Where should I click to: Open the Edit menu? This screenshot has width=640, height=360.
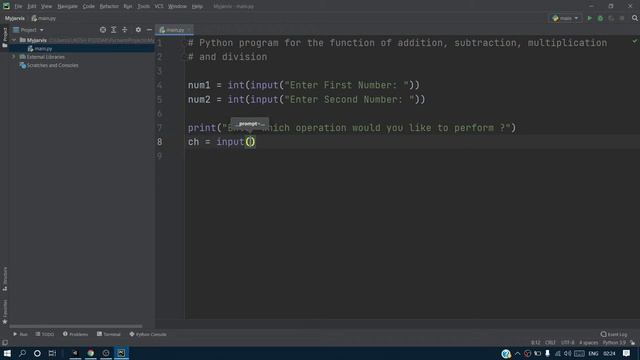tap(31, 6)
